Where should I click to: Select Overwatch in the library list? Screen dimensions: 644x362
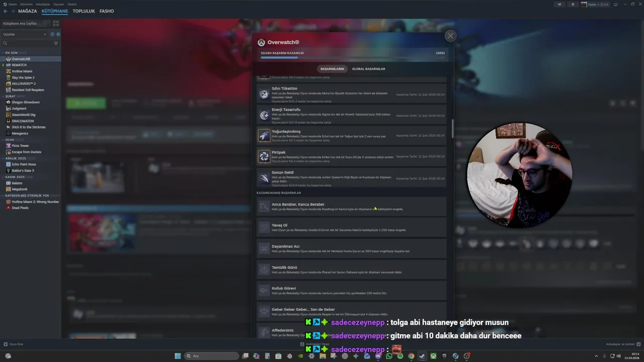[x=31, y=59]
